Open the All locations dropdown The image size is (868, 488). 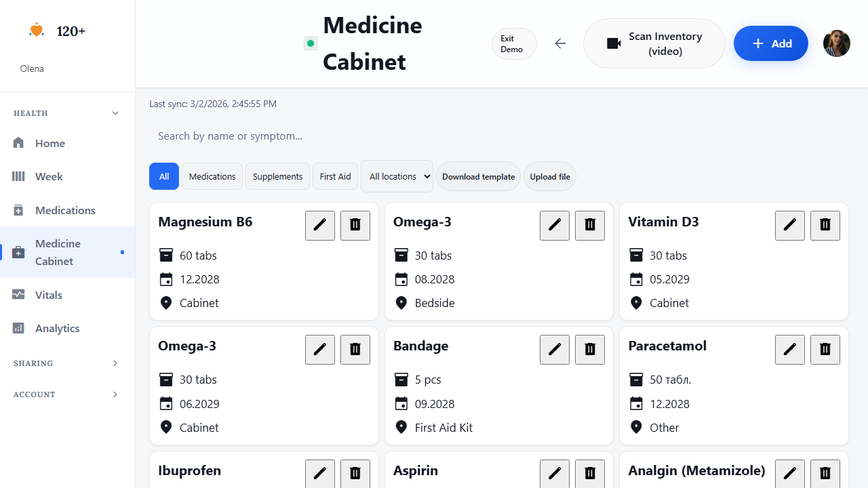click(397, 176)
